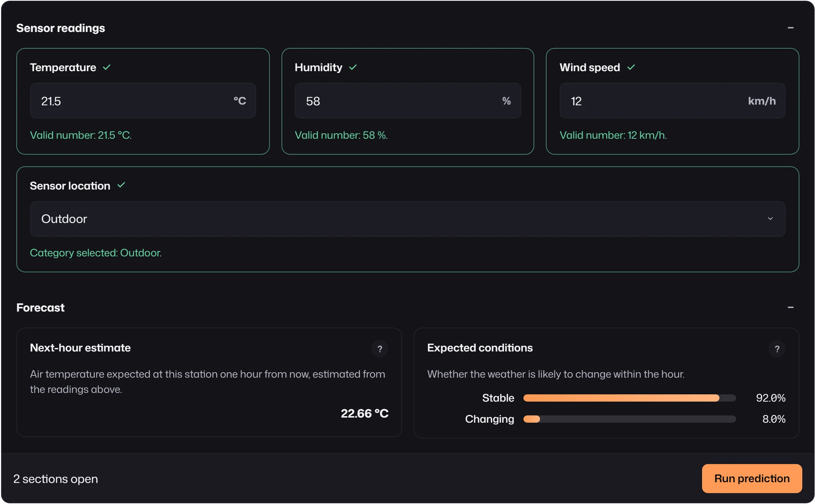
Task: Click the '22.66 °C' estimate value
Action: [365, 413]
